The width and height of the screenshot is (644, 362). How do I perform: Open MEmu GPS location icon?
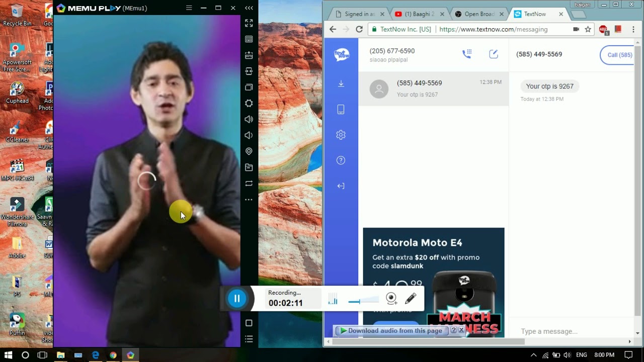pos(249,151)
